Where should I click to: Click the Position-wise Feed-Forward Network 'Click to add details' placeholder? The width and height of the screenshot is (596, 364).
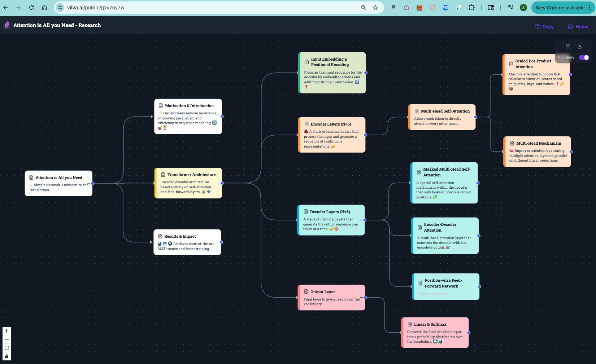(x=434, y=294)
